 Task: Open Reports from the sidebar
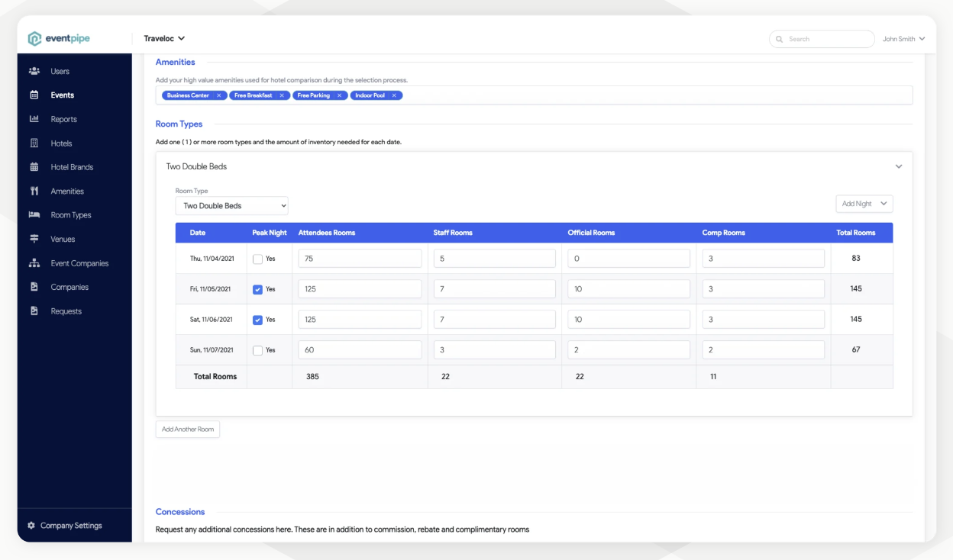[63, 119]
